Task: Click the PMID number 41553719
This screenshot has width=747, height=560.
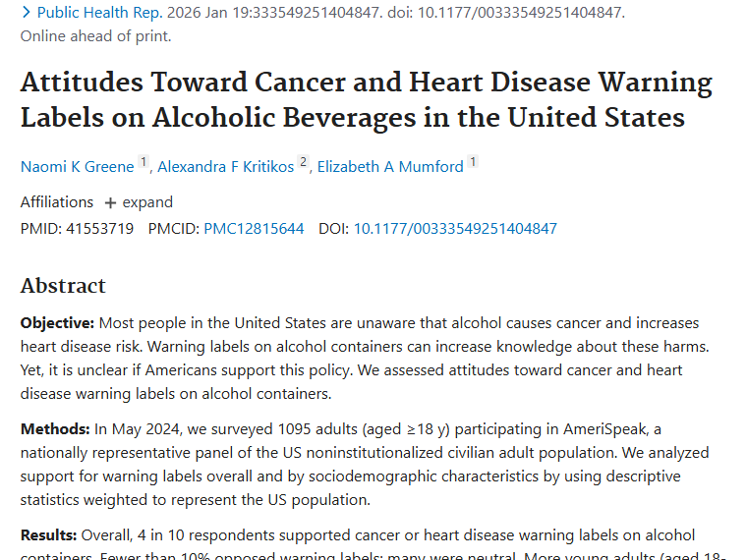Action: point(101,229)
